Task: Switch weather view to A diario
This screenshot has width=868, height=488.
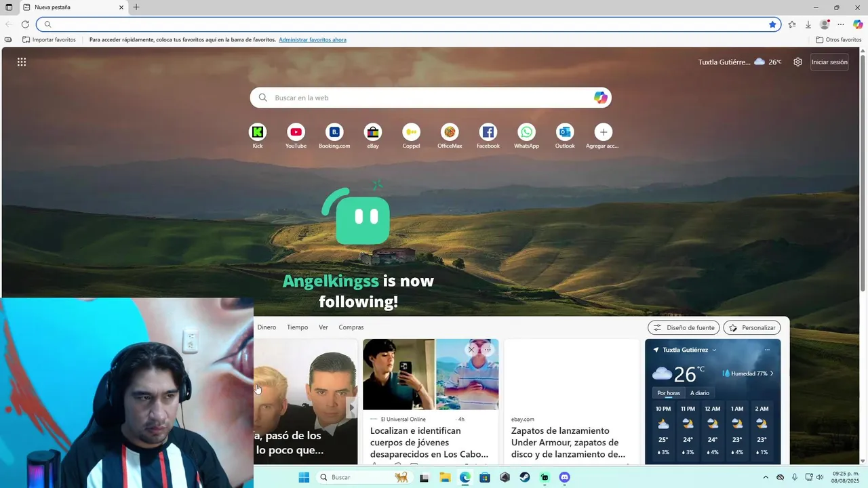Action: pos(700,393)
